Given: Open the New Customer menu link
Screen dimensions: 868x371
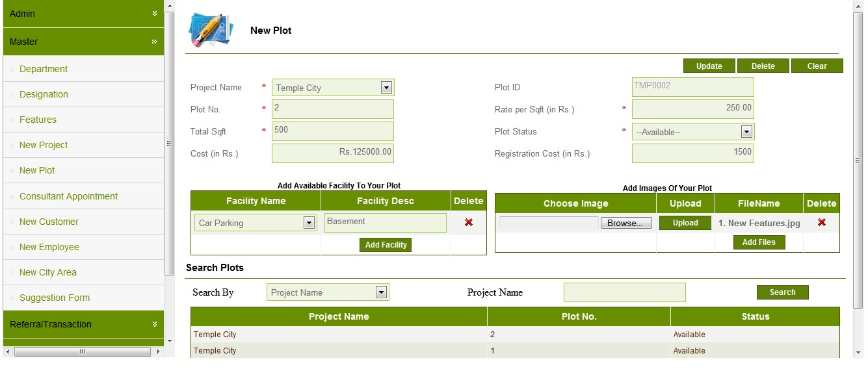Looking at the screenshot, I should (x=49, y=222).
